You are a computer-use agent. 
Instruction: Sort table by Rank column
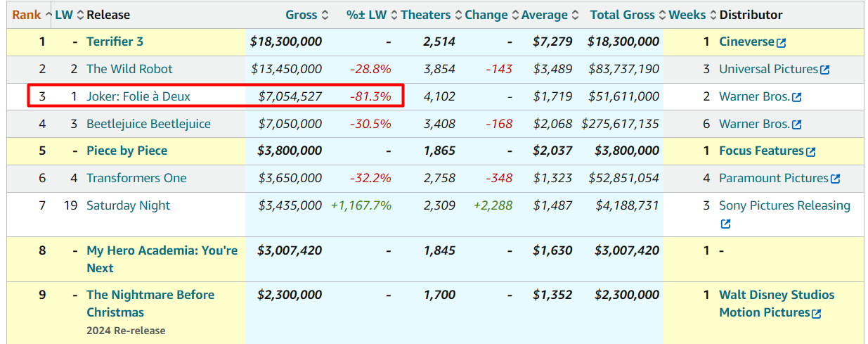point(27,15)
